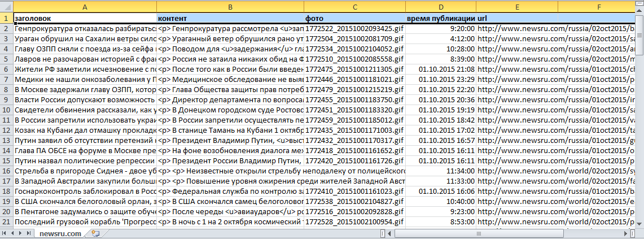Select the 'контент' header cell
Image resolution: width=644 pixels, height=239 pixels.
click(x=230, y=19)
